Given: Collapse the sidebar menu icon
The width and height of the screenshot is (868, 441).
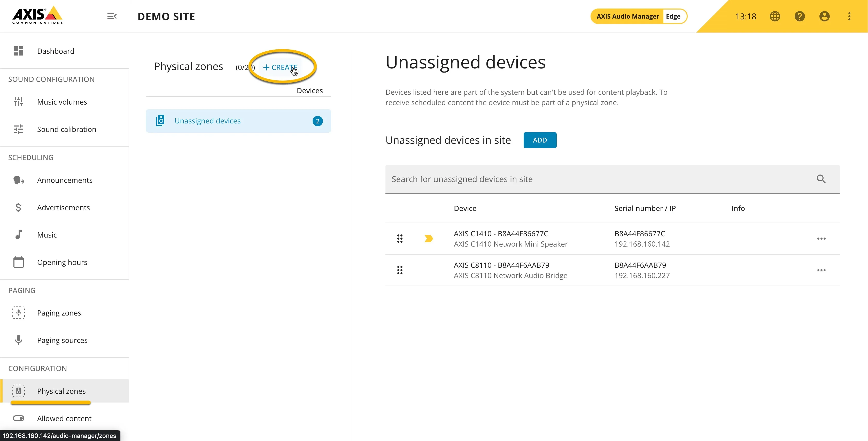Looking at the screenshot, I should tap(112, 16).
